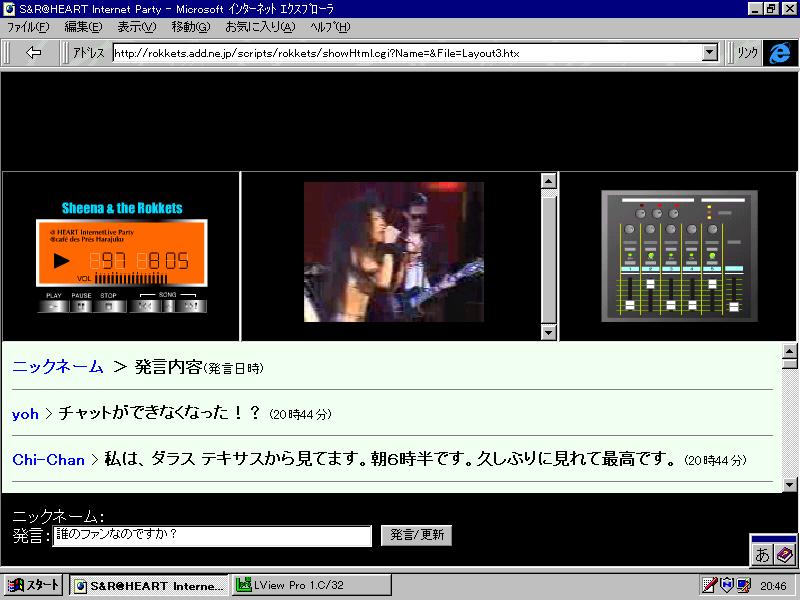Click the STOP button on the music player
This screenshot has width=800, height=600.
[x=109, y=306]
